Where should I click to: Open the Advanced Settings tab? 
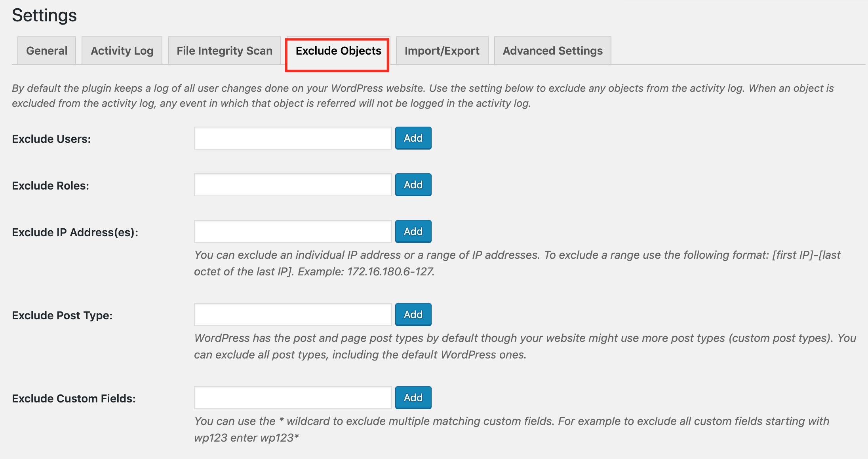(553, 51)
